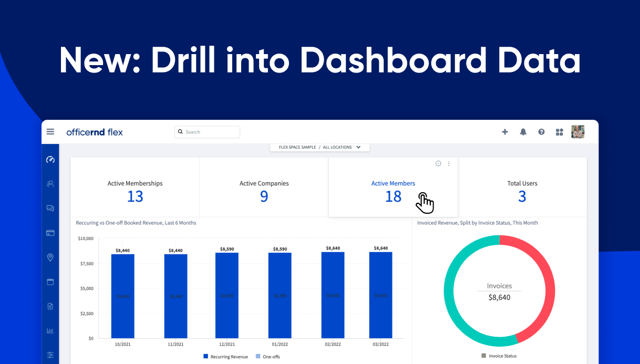Open the Reports bar-chart icon in sidebar
Viewport: 640px width, 364px height.
tap(50, 331)
